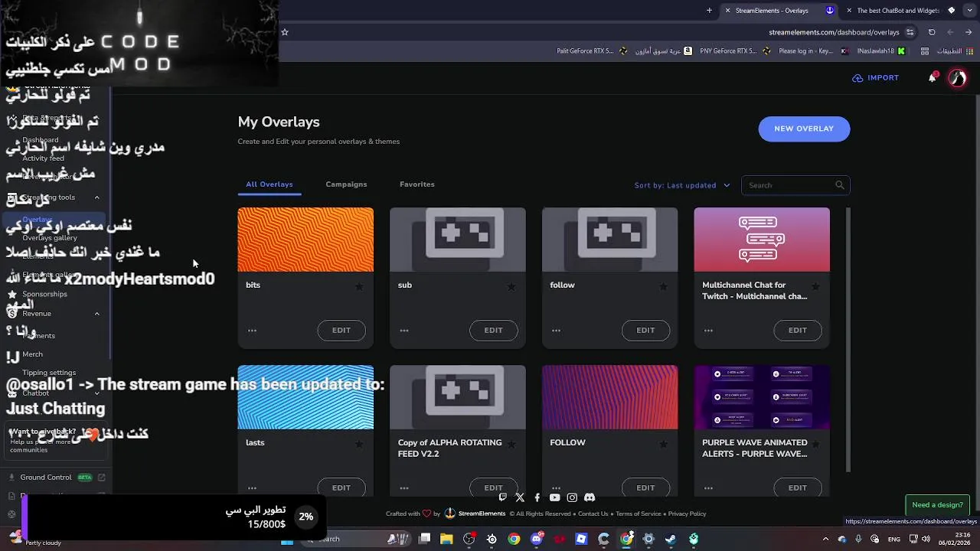The height and width of the screenshot is (551, 980).
Task: Open the browser tab search chevron
Action: coord(969,11)
